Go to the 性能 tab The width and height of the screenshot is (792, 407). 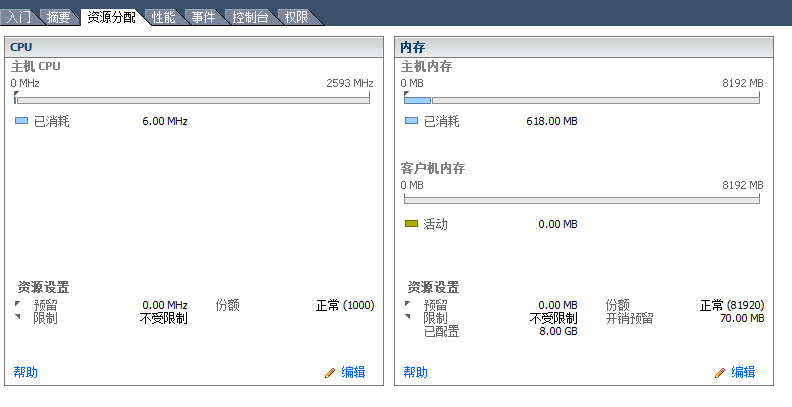[164, 17]
